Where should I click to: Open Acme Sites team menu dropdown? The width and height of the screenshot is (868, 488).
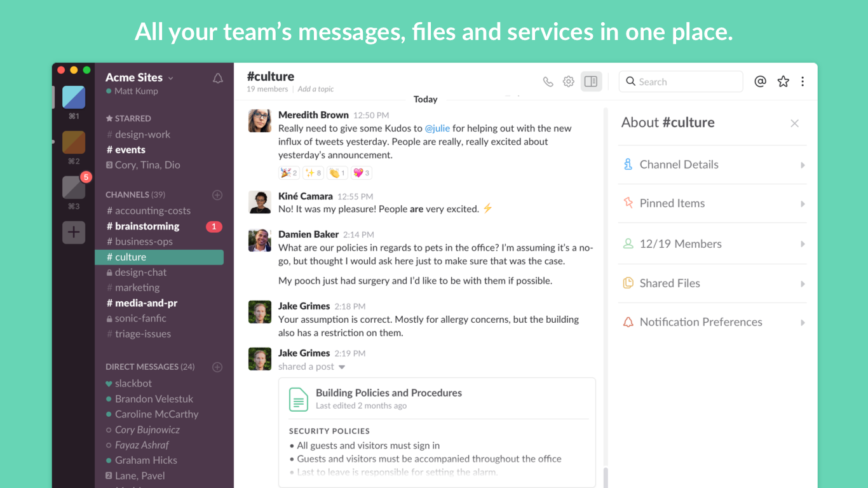pyautogui.click(x=139, y=78)
